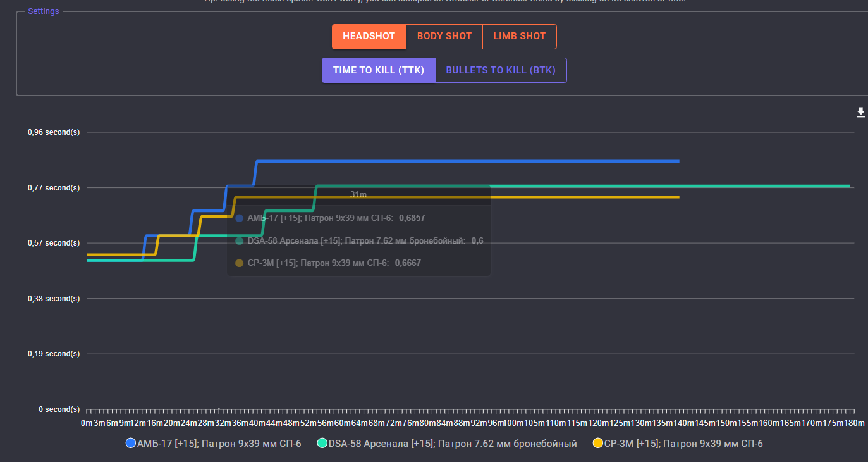Click the 31m tooltip header
Viewport: 868px width, 462px height.
(358, 195)
